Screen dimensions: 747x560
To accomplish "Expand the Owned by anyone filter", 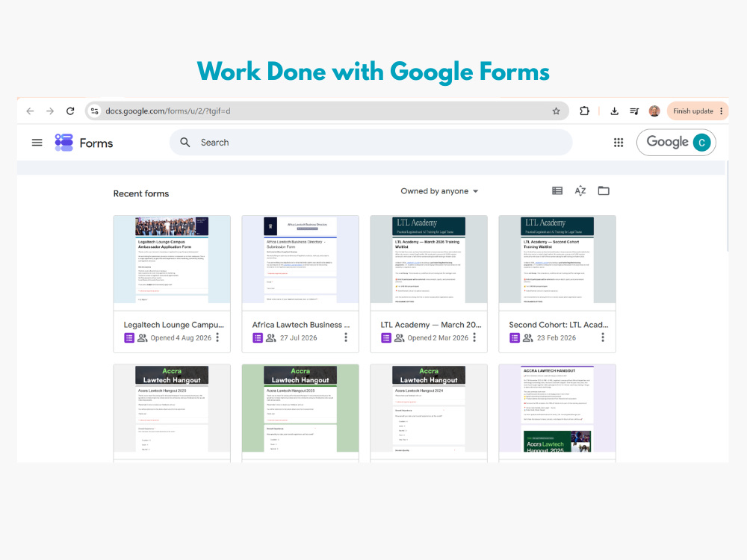I will pyautogui.click(x=439, y=191).
